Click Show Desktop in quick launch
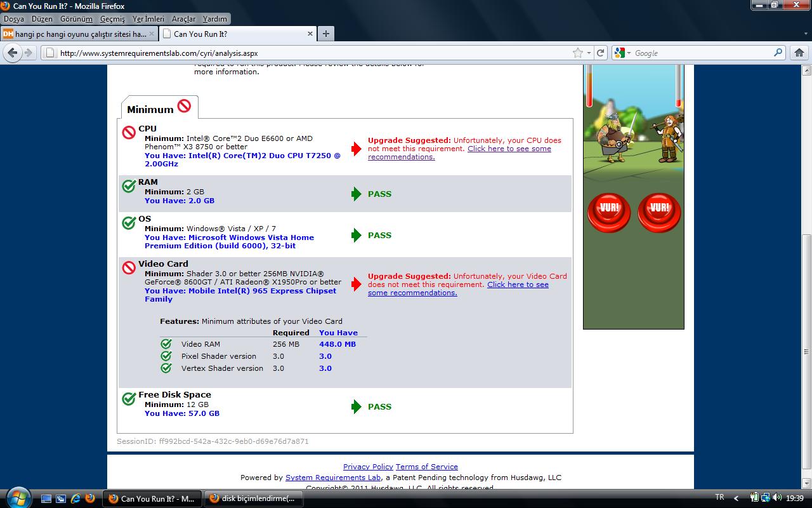The image size is (812, 508). pos(48,498)
